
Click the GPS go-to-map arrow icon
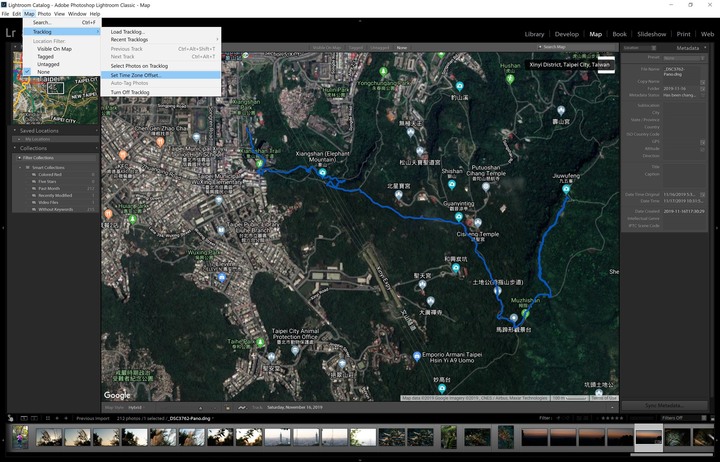click(x=703, y=142)
